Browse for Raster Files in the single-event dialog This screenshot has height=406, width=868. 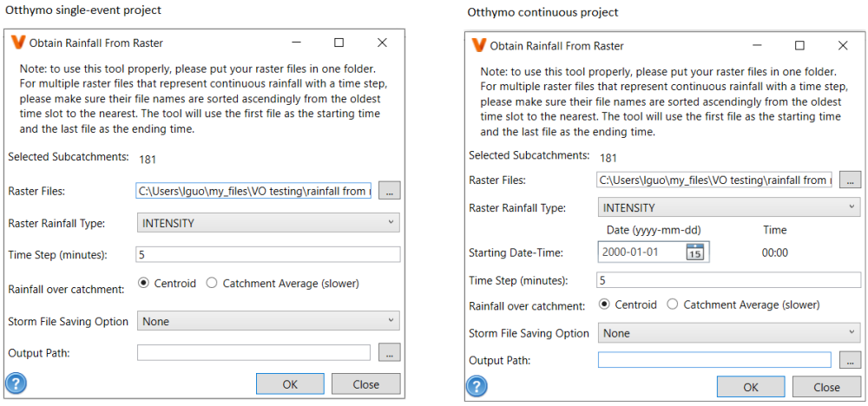pyautogui.click(x=390, y=191)
